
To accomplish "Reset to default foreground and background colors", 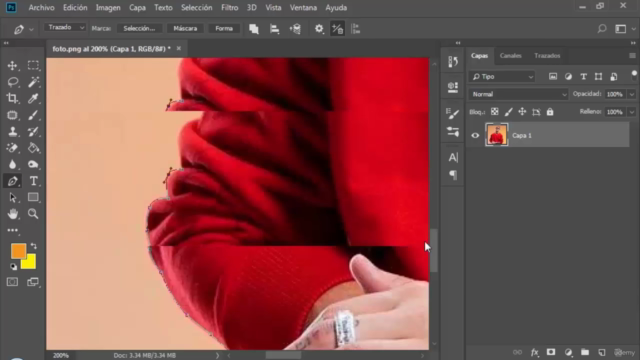I will coord(13,267).
